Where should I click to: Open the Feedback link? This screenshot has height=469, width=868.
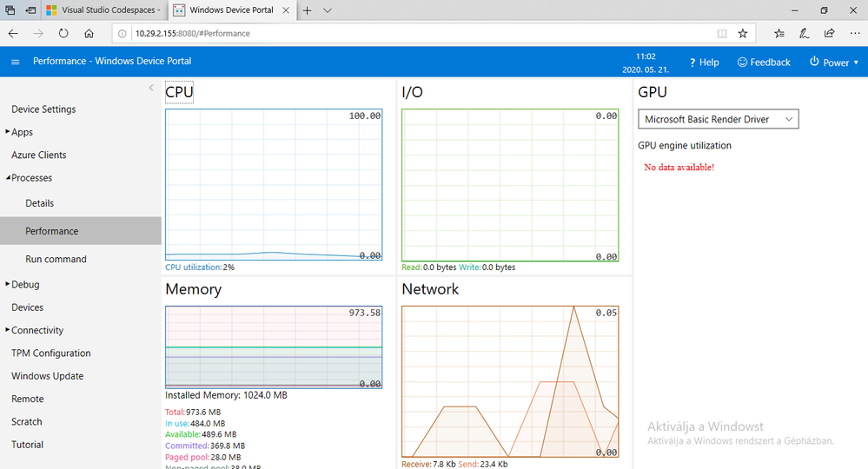coord(764,63)
